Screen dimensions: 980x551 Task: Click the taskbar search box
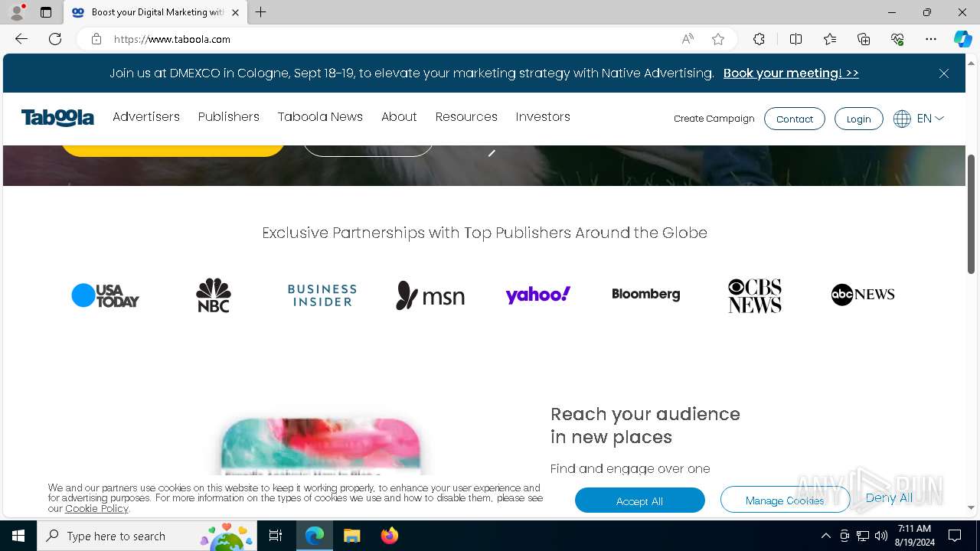point(148,536)
